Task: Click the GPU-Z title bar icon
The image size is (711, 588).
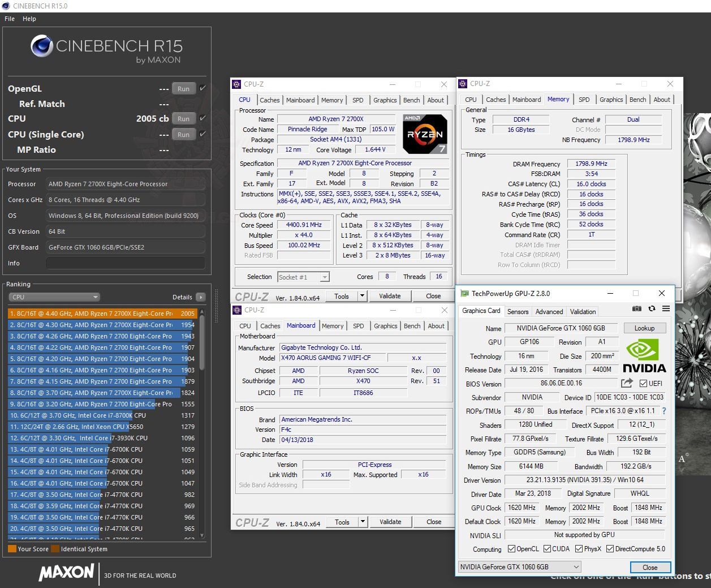Action: [464, 293]
